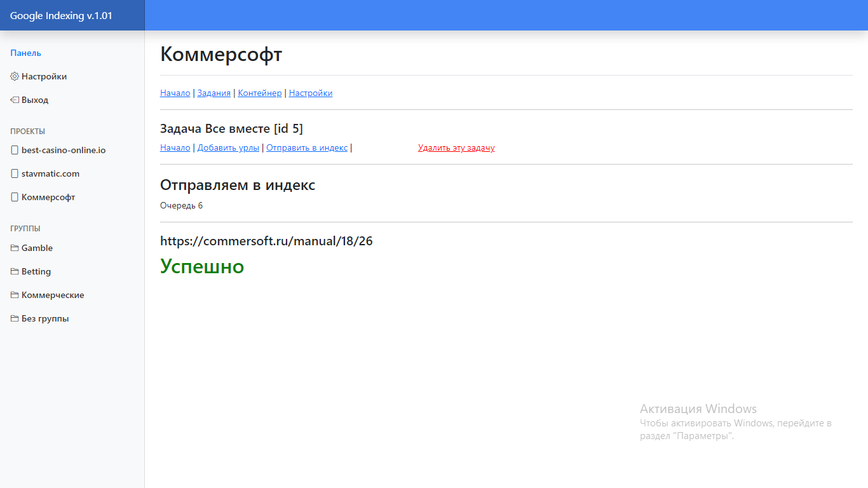Screen dimensions: 868x488
Task: Open Панель in the sidebar
Action: pos(25,53)
